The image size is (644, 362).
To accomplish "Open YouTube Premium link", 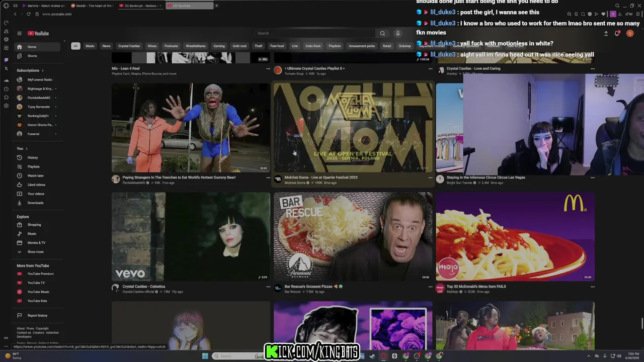I will click(38, 274).
